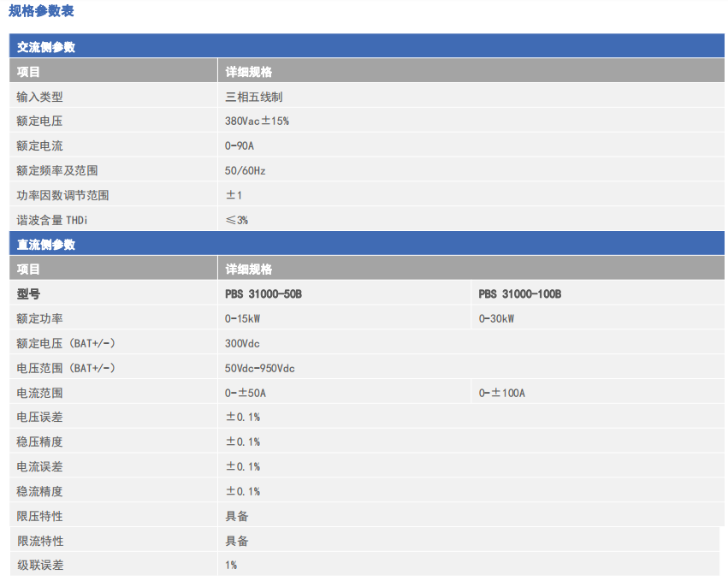Select the value 0-±50A
The height and width of the screenshot is (581, 728).
click(246, 393)
